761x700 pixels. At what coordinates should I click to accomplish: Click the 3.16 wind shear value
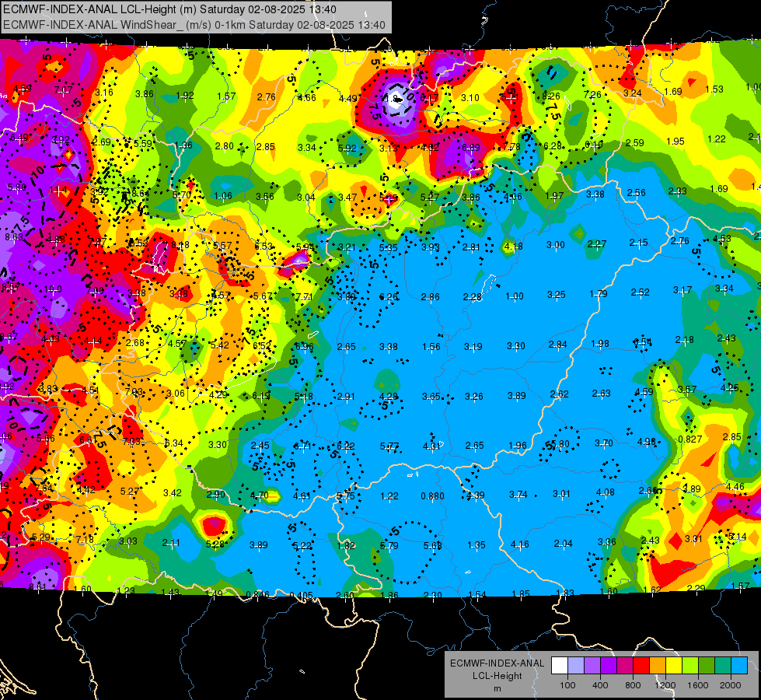tap(104, 93)
